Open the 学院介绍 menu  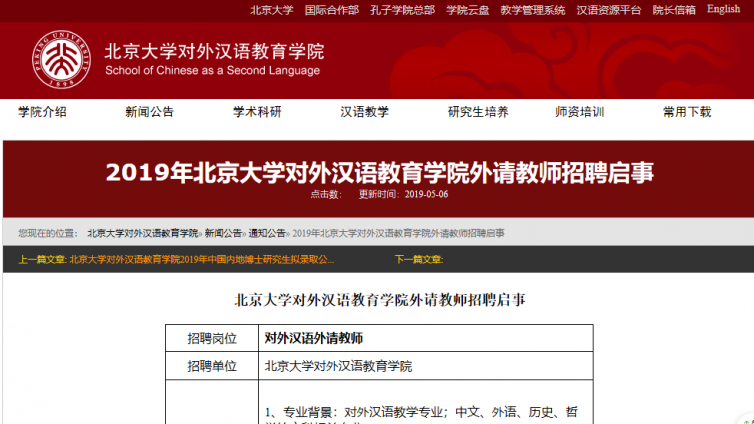pyautogui.click(x=42, y=112)
